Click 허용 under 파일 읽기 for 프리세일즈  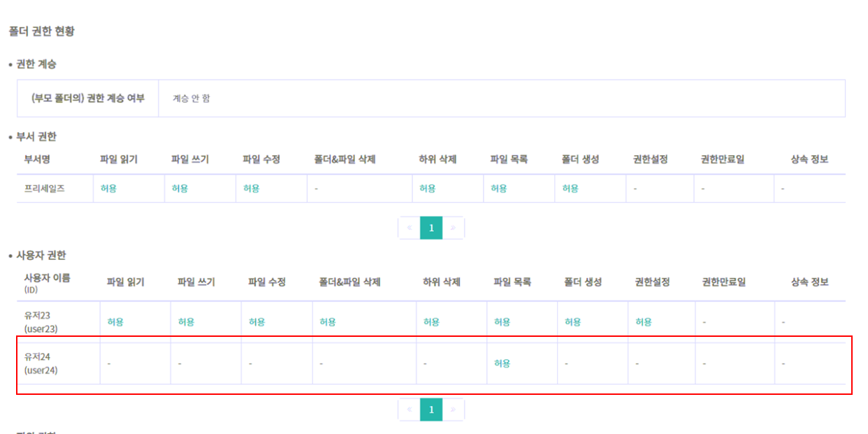point(108,189)
